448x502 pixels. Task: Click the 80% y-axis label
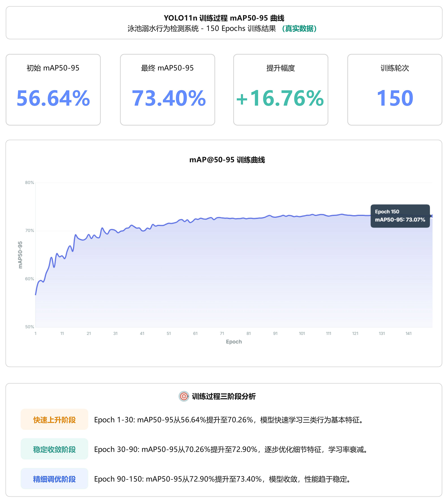(29, 182)
